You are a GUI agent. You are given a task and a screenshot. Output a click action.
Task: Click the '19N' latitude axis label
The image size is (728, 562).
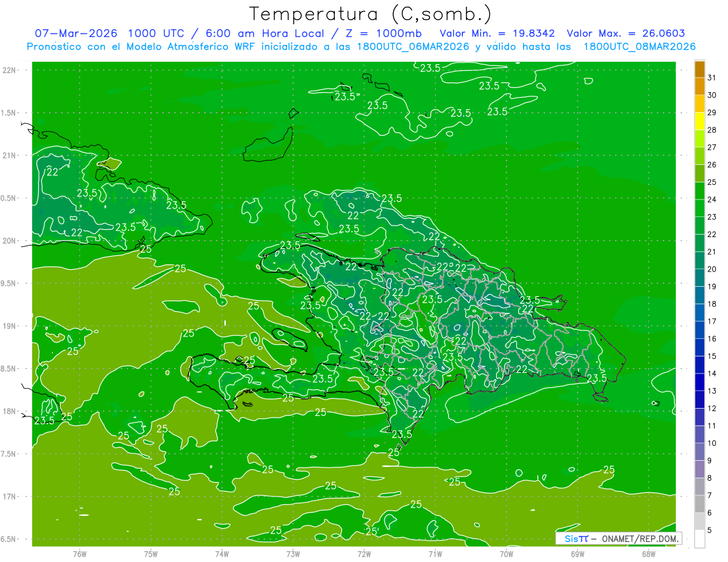click(9, 326)
